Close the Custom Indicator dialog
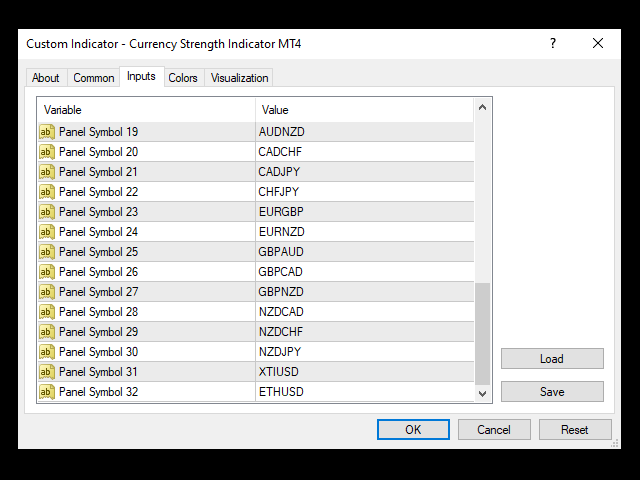 pyautogui.click(x=598, y=43)
